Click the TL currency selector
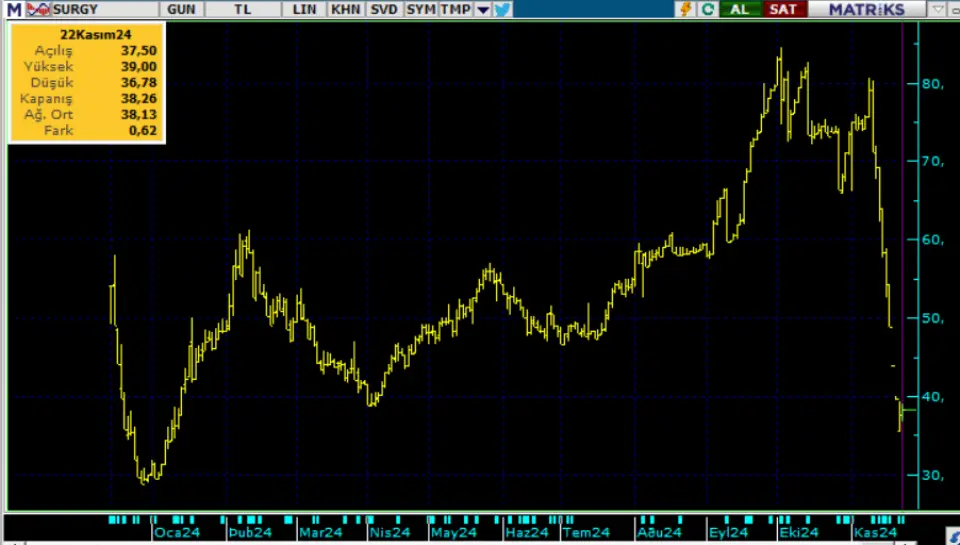Image resolution: width=960 pixels, height=545 pixels. pyautogui.click(x=242, y=9)
